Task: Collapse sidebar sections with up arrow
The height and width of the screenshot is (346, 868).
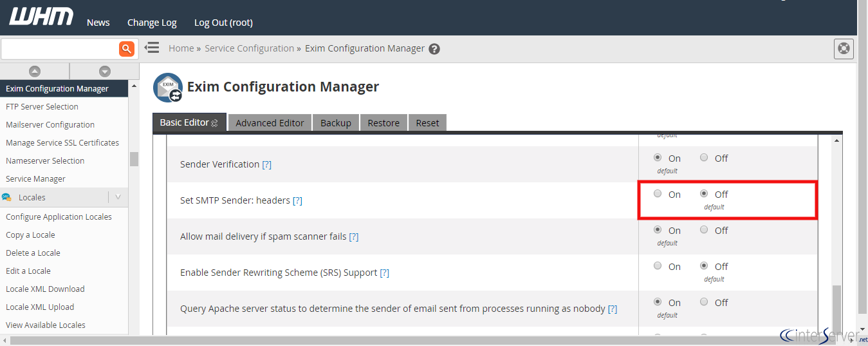Action: 35,72
